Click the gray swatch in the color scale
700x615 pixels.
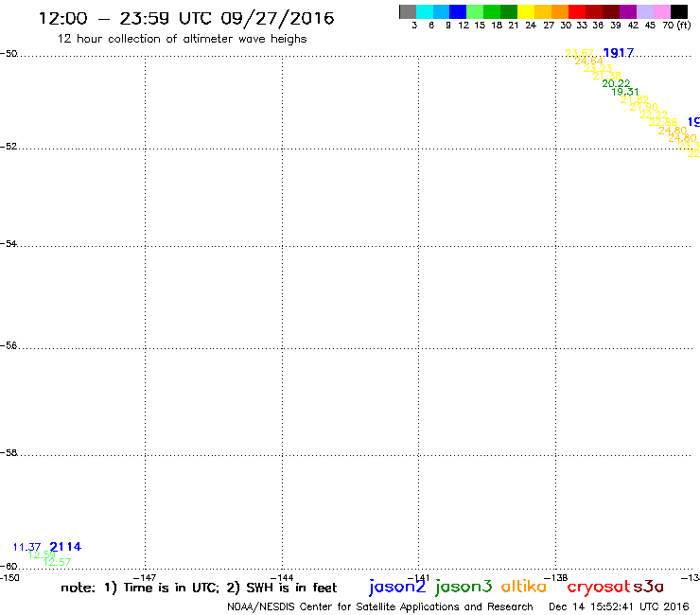point(408,11)
